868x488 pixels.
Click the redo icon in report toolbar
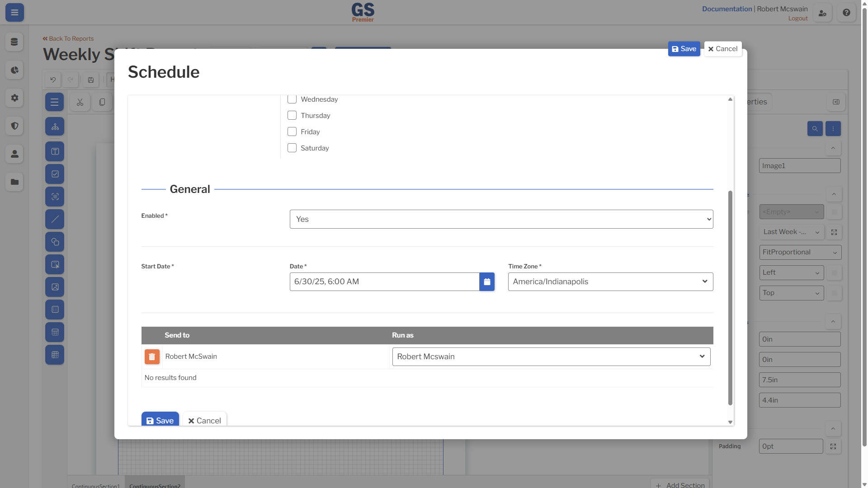pyautogui.click(x=71, y=80)
